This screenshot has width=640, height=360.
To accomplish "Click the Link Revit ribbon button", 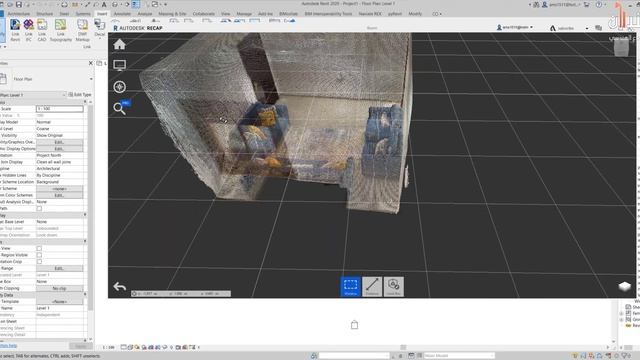I will [x=15, y=31].
